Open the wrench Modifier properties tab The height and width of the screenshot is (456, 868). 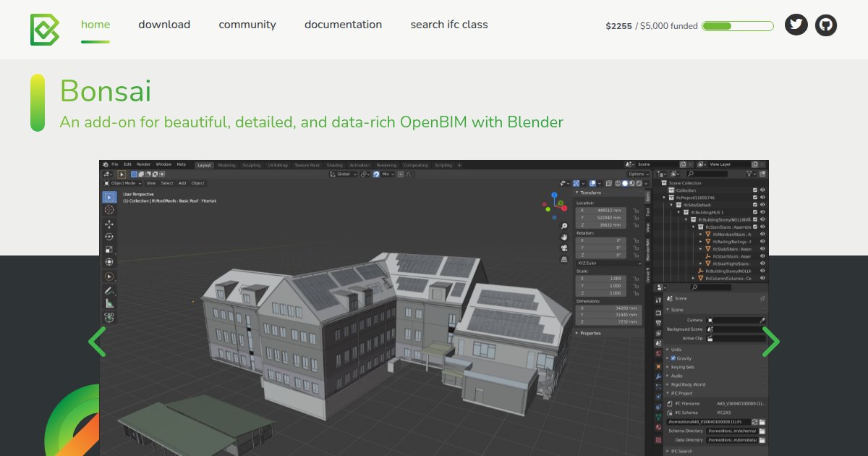coord(658,377)
